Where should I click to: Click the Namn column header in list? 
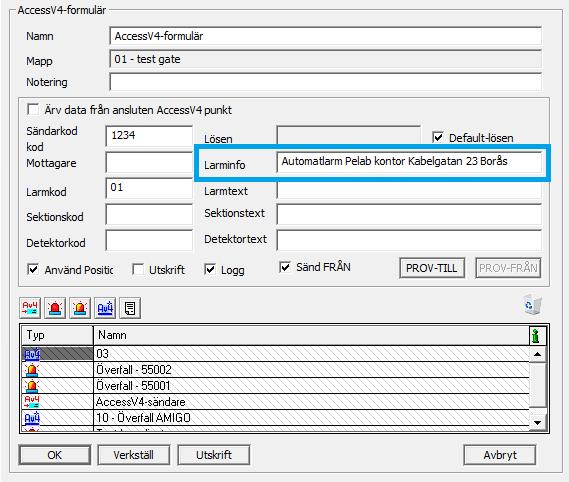pos(311,335)
